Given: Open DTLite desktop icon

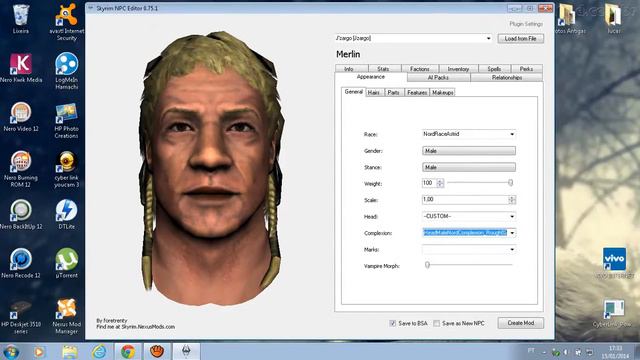Looking at the screenshot, I should [67, 214].
